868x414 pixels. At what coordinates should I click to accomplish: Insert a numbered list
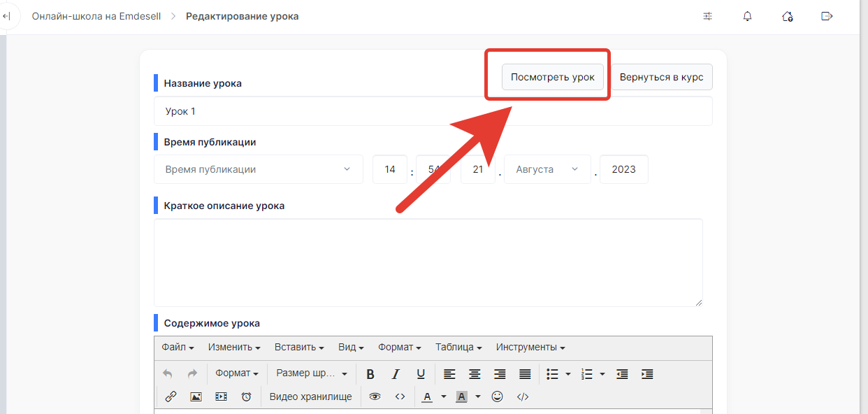(587, 373)
